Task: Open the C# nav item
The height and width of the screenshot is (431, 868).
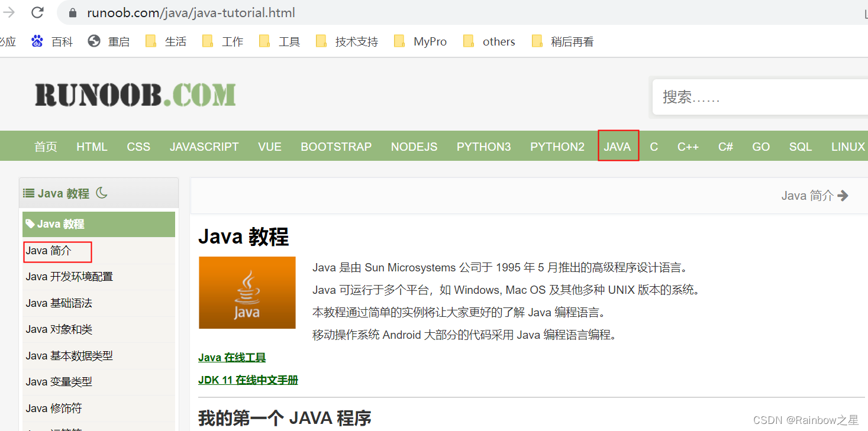Action: tap(725, 147)
